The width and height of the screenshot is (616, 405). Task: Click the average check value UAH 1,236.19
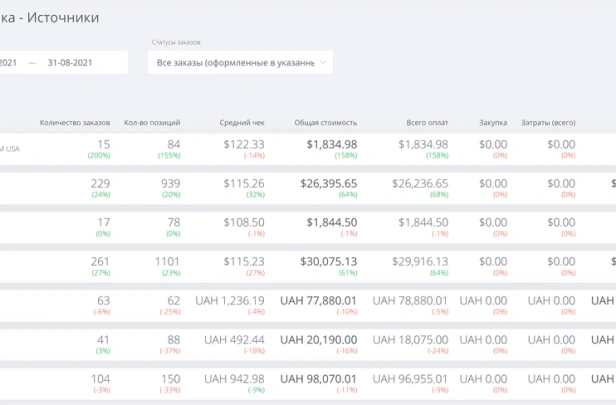click(x=234, y=300)
